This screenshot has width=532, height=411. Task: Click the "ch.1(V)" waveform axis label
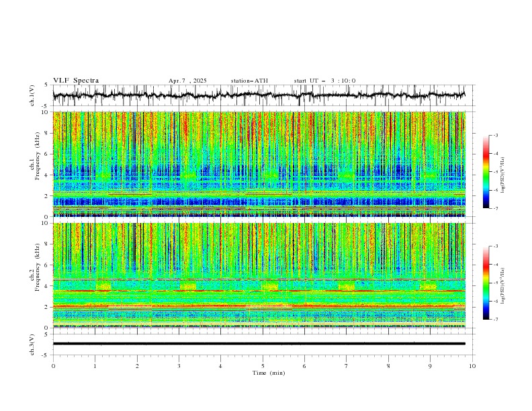point(32,95)
